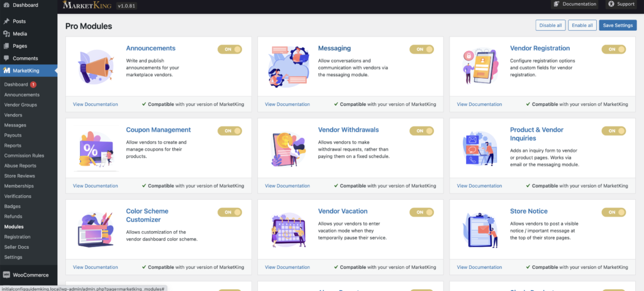Click the Vendor Registration illustration
Image resolution: width=644 pixels, height=291 pixels.
coord(480,66)
